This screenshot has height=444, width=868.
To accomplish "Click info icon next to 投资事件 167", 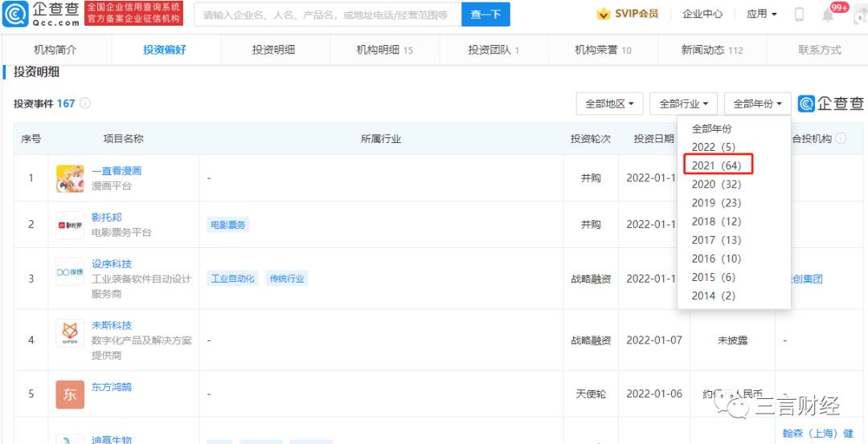I will click(x=85, y=104).
